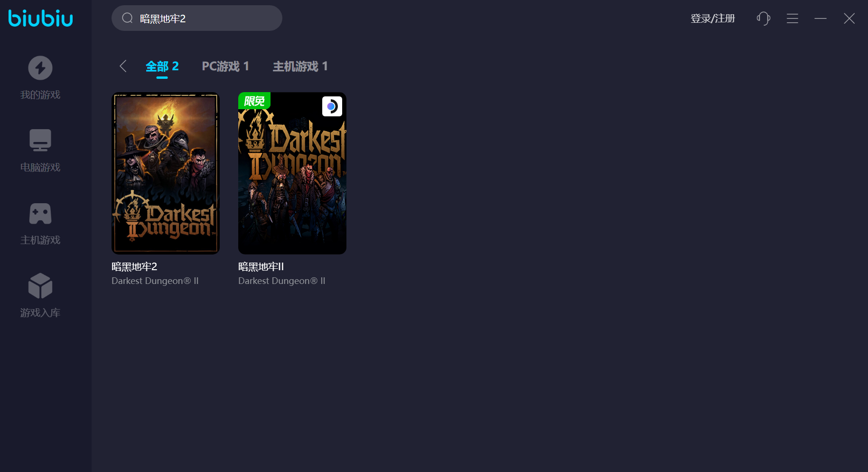The image size is (868, 472).
Task: Click the 我的游戏 sidebar label
Action: (40, 95)
